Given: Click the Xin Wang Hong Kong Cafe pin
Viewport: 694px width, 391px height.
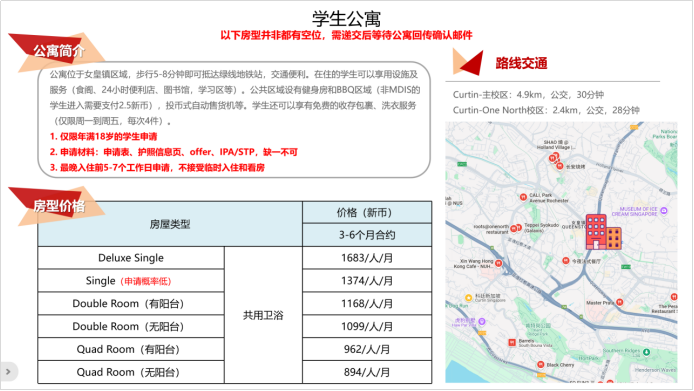Looking at the screenshot, I should click(498, 263).
